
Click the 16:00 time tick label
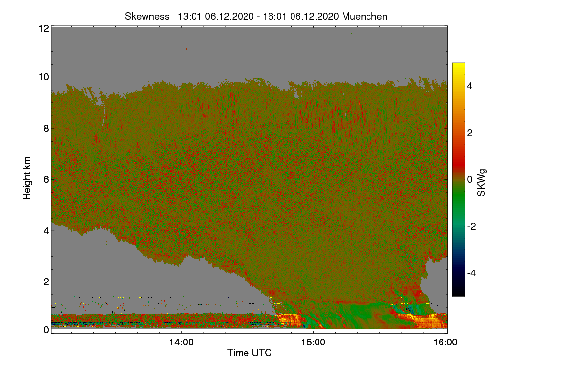[445, 343]
